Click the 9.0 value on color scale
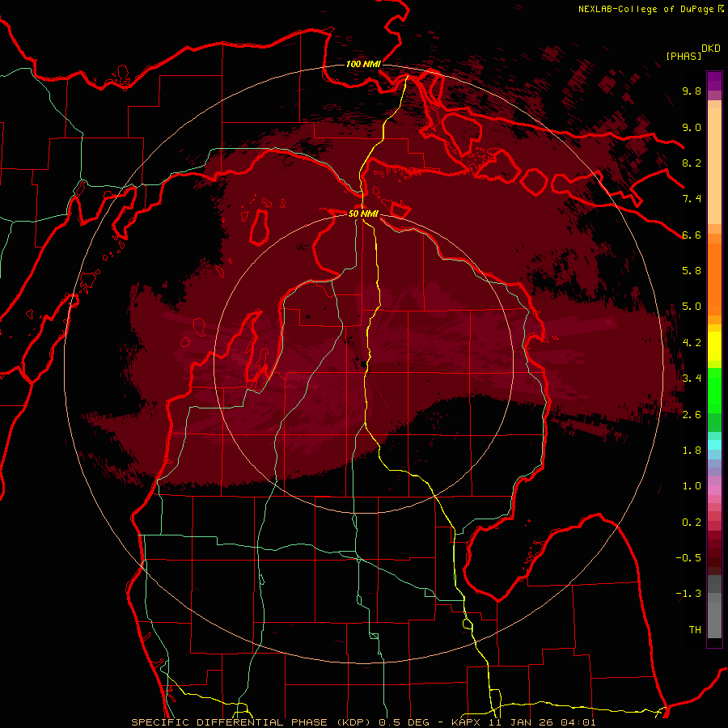The height and width of the screenshot is (728, 728). pos(692,127)
